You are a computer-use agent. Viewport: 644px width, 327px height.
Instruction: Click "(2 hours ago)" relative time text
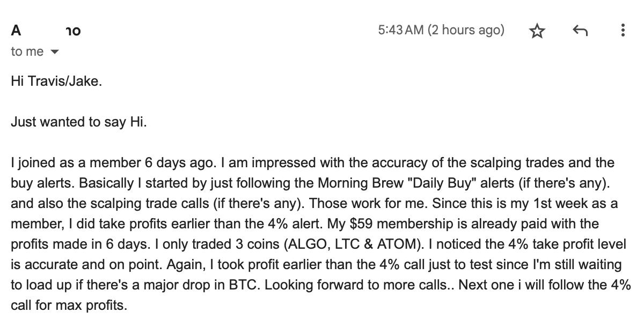point(466,30)
